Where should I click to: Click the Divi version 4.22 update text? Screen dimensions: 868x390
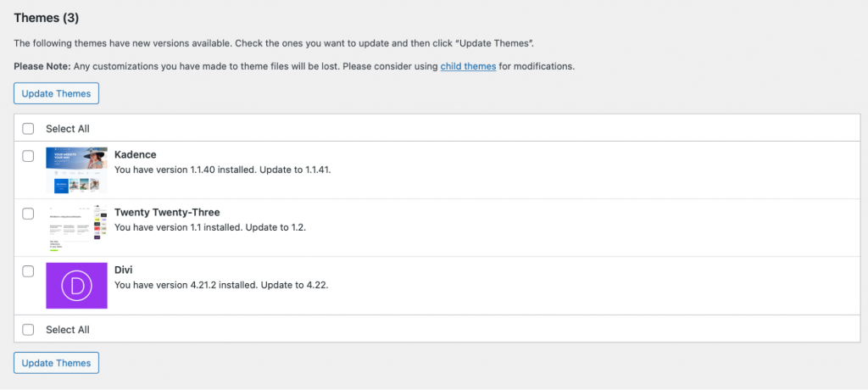point(220,284)
